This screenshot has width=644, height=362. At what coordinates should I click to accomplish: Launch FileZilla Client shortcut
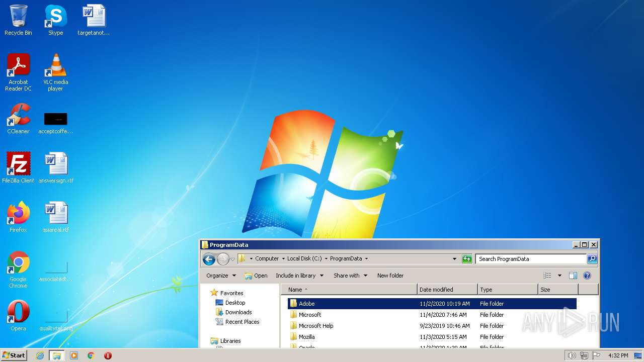[x=18, y=168]
